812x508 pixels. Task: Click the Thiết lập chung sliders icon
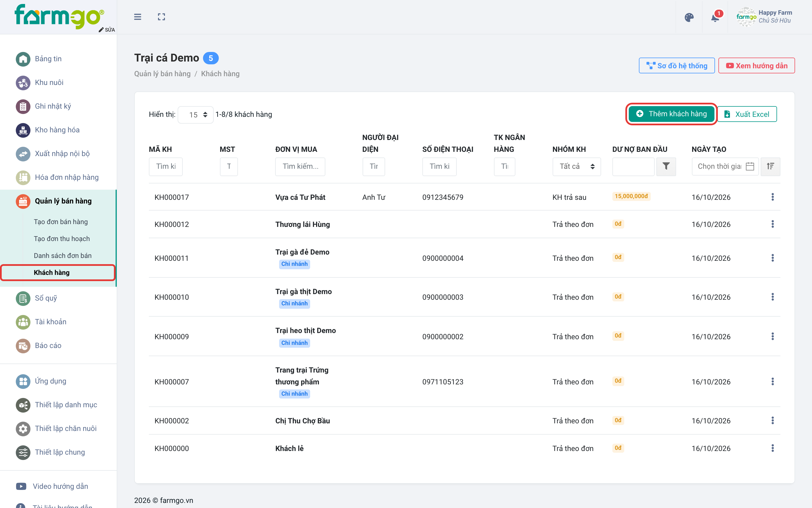pos(23,452)
